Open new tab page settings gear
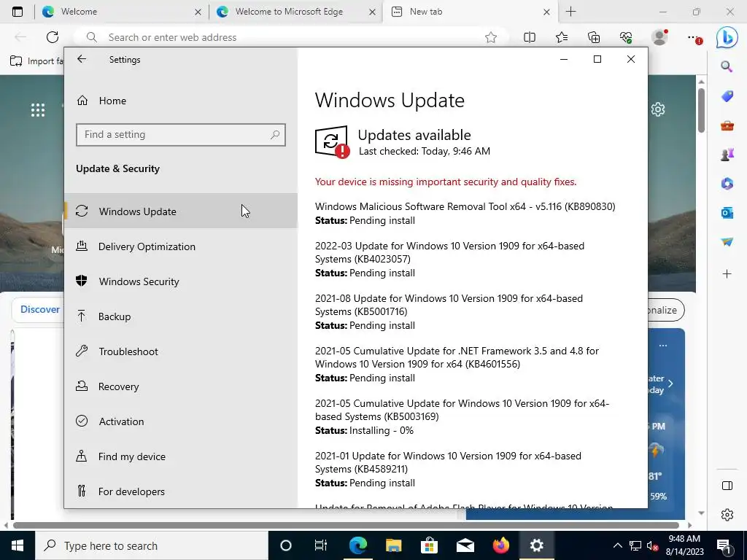The height and width of the screenshot is (560, 747). 658,109
